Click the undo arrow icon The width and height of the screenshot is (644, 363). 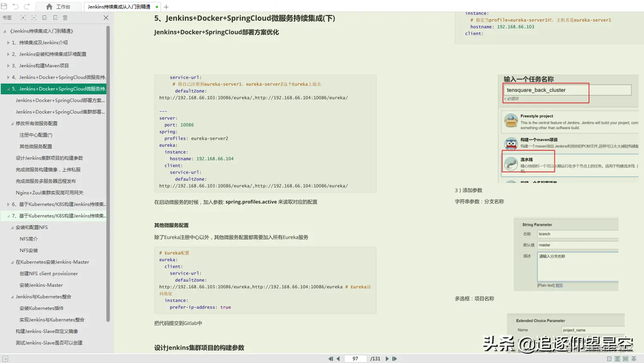coord(15,6)
